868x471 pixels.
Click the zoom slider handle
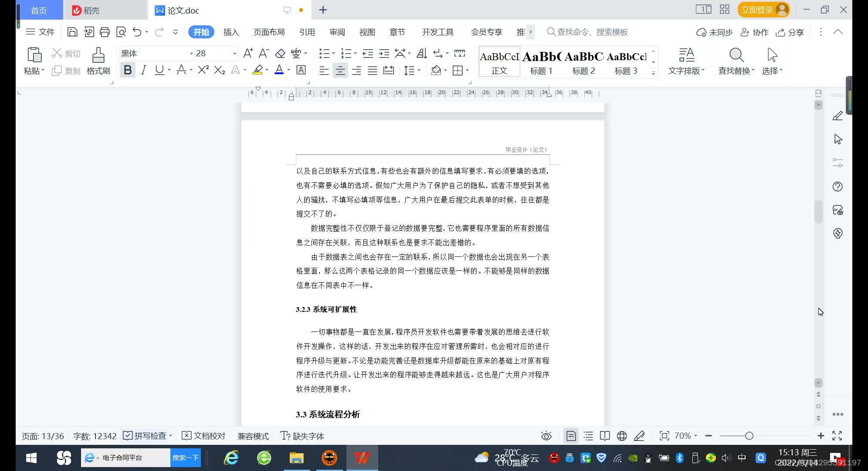[749, 436]
